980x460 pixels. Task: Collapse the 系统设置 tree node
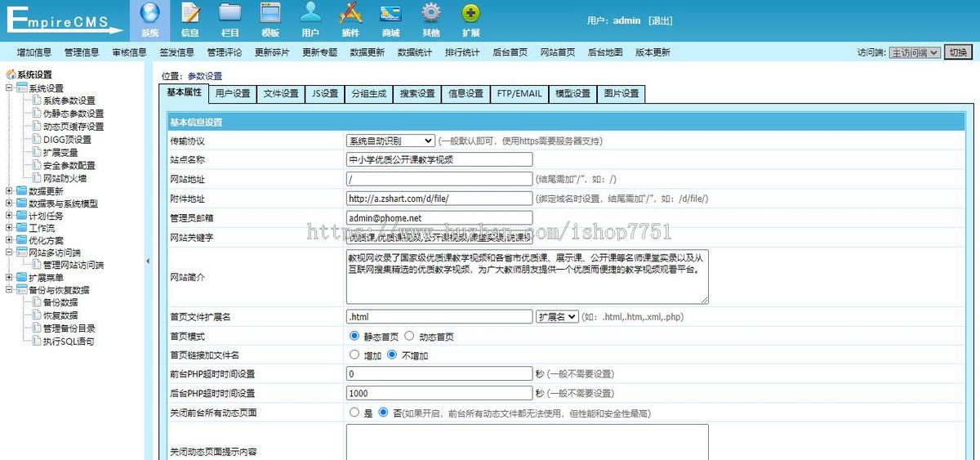[x=9, y=88]
